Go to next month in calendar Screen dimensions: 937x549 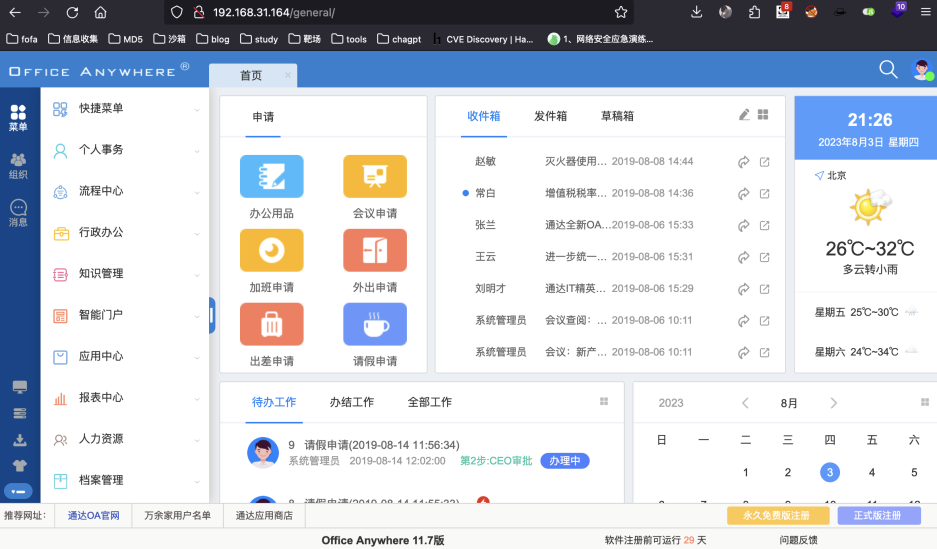tap(834, 403)
